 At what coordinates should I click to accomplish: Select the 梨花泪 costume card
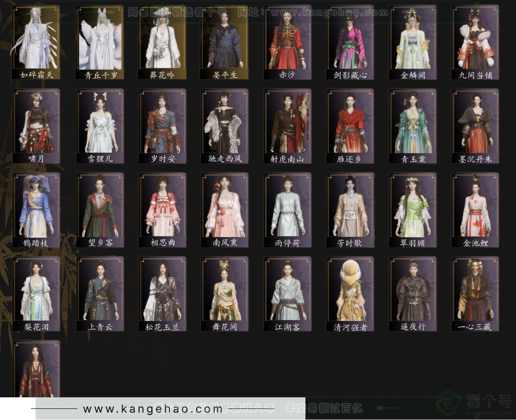point(37,294)
